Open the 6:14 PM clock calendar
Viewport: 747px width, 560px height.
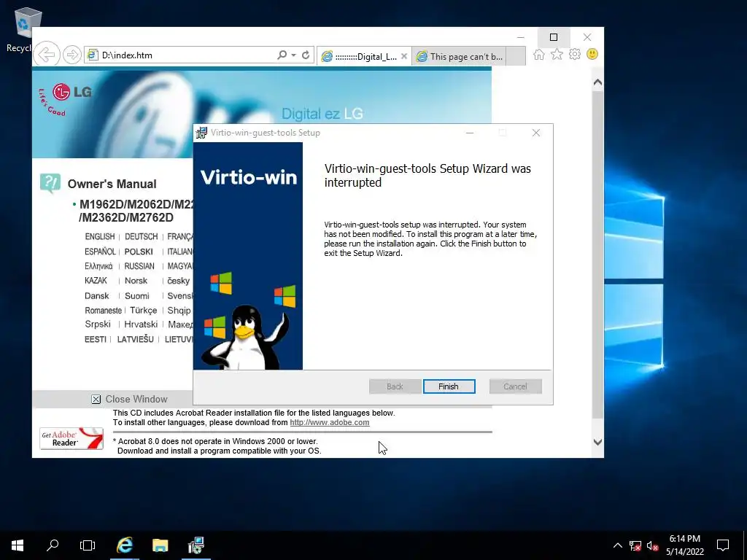(x=684, y=545)
